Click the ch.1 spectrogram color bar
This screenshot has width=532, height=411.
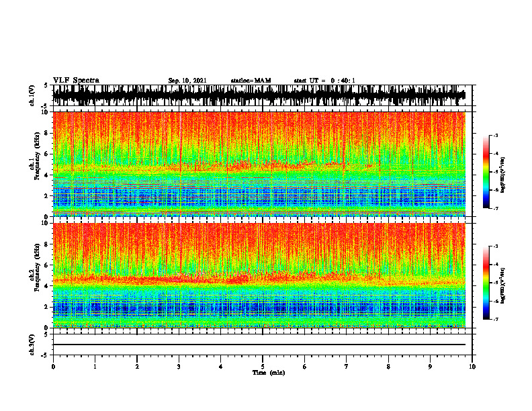tap(486, 172)
